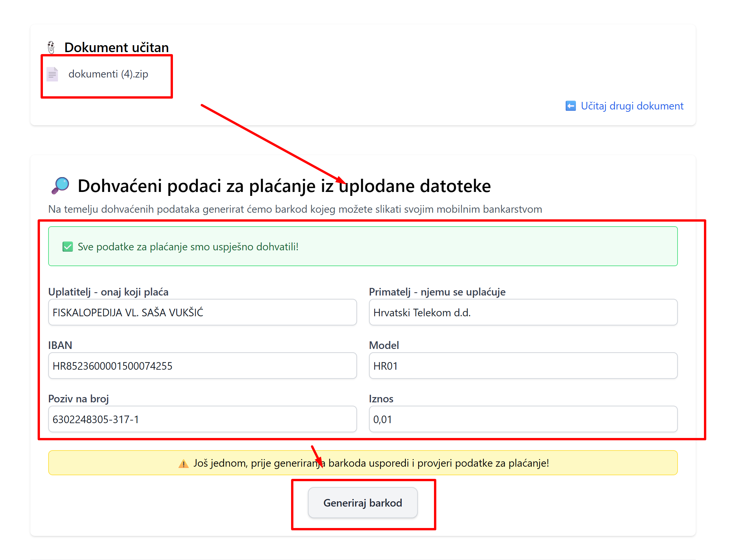
Task: Click the paperclip icon beside Dokument učitan
Action: click(51, 47)
